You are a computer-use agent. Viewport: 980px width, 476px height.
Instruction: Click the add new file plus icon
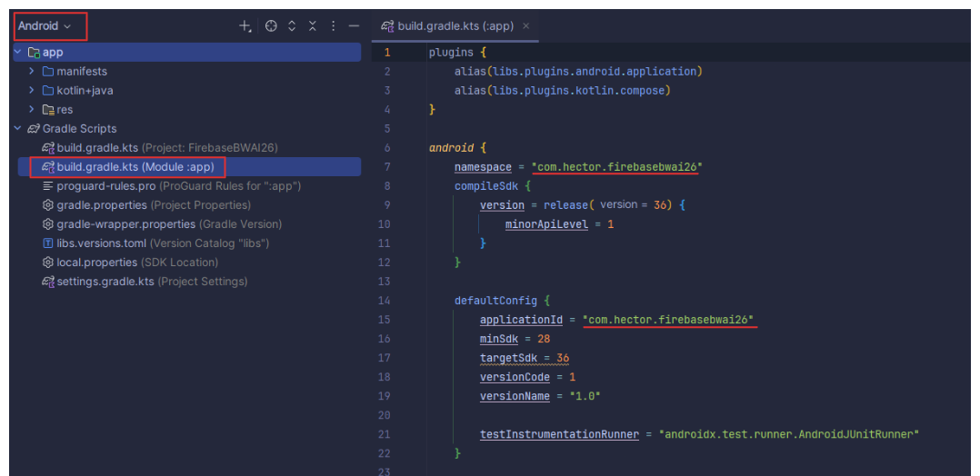pos(245,26)
